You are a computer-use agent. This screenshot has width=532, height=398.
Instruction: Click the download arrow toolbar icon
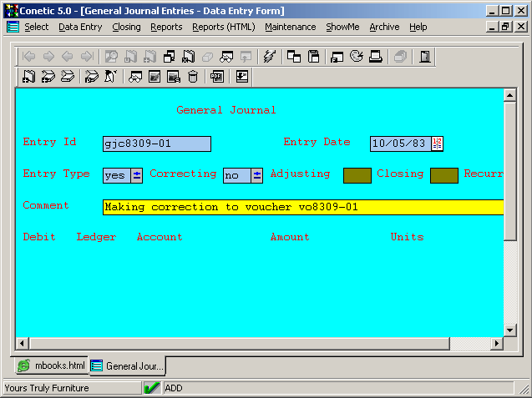(x=242, y=78)
